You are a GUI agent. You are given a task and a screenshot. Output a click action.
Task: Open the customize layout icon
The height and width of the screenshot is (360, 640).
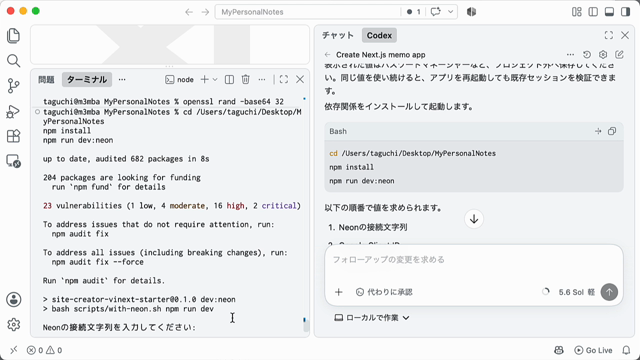point(577,12)
